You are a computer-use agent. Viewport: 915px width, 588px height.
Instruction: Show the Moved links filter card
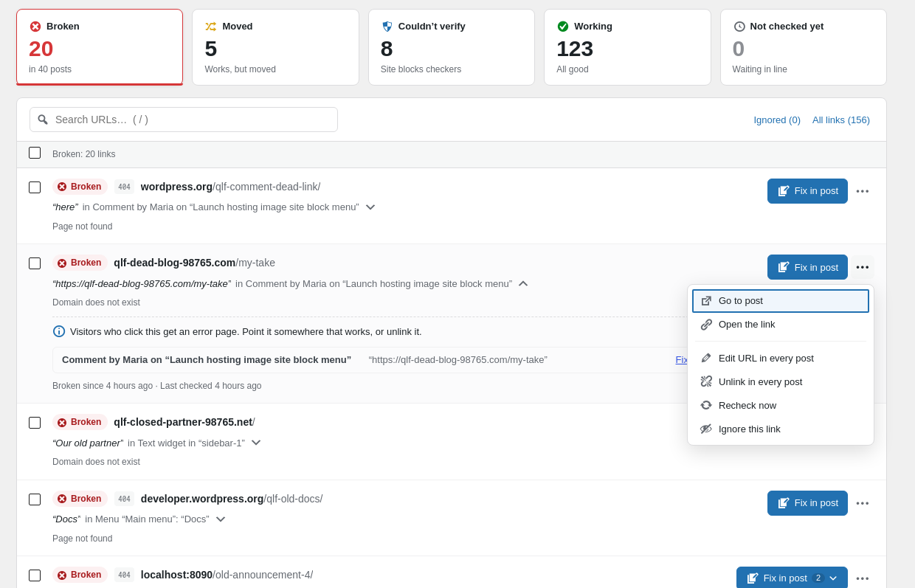pos(275,47)
